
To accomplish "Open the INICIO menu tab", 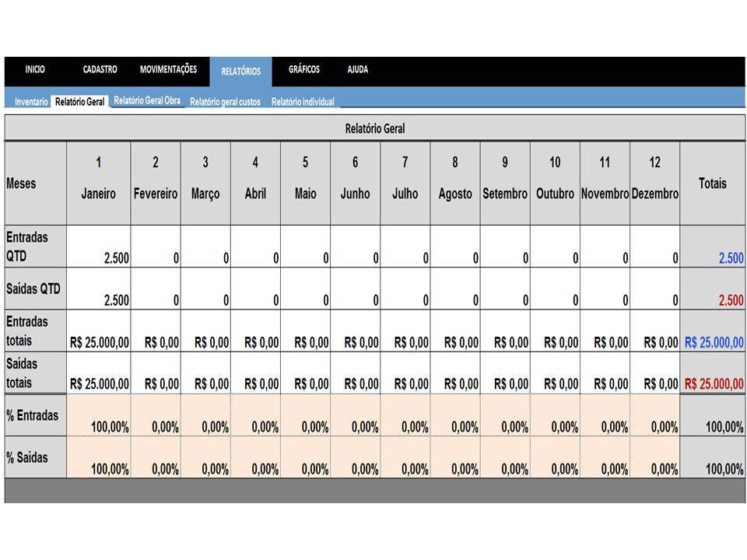I will click(x=35, y=69).
